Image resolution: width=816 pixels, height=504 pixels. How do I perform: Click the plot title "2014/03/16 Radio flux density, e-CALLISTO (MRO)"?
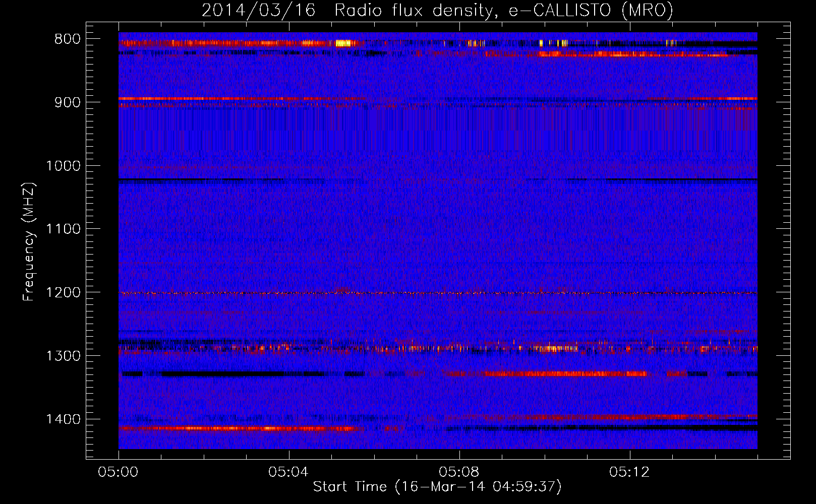coord(437,10)
